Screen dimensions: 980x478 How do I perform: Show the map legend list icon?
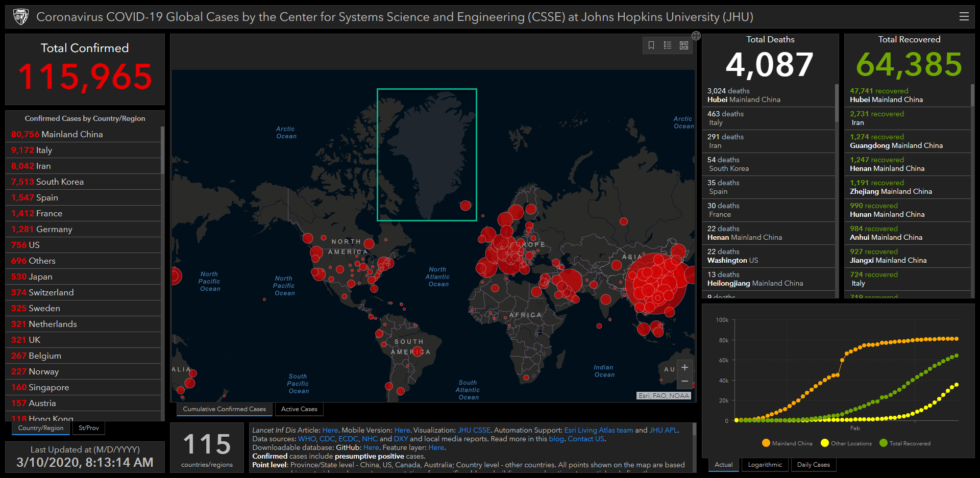click(668, 45)
